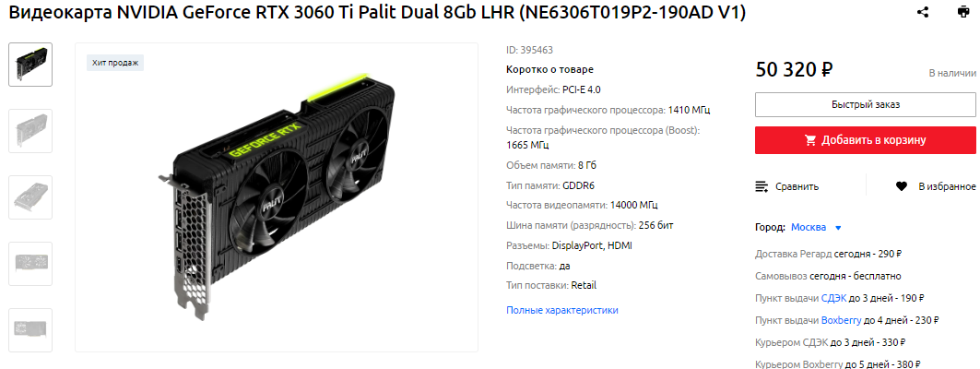Image resolution: width=980 pixels, height=369 pixels.
Task: Open the Москва city dropdown arrow
Action: coord(838,228)
